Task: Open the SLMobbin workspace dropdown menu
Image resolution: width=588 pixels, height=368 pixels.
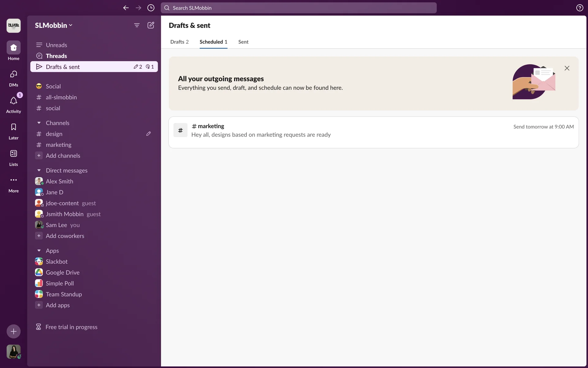Action: point(54,25)
